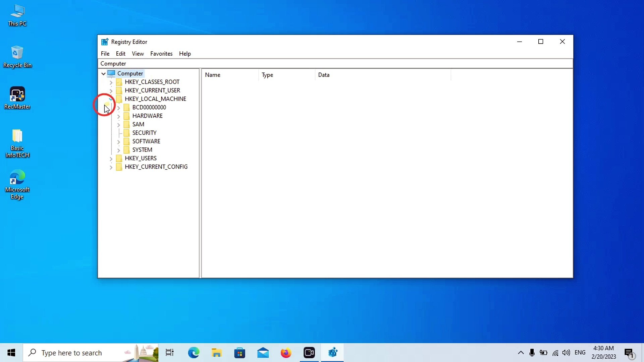644x362 pixels.
Task: Select the SECURITY key
Action: click(x=144, y=133)
